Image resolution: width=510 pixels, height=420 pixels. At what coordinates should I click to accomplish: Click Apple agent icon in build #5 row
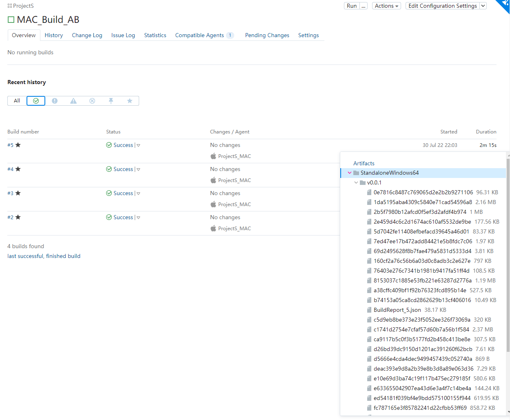213,156
